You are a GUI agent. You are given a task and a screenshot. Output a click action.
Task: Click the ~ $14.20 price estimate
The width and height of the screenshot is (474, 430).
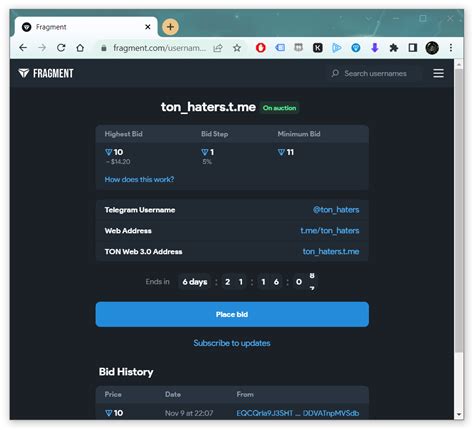click(118, 162)
